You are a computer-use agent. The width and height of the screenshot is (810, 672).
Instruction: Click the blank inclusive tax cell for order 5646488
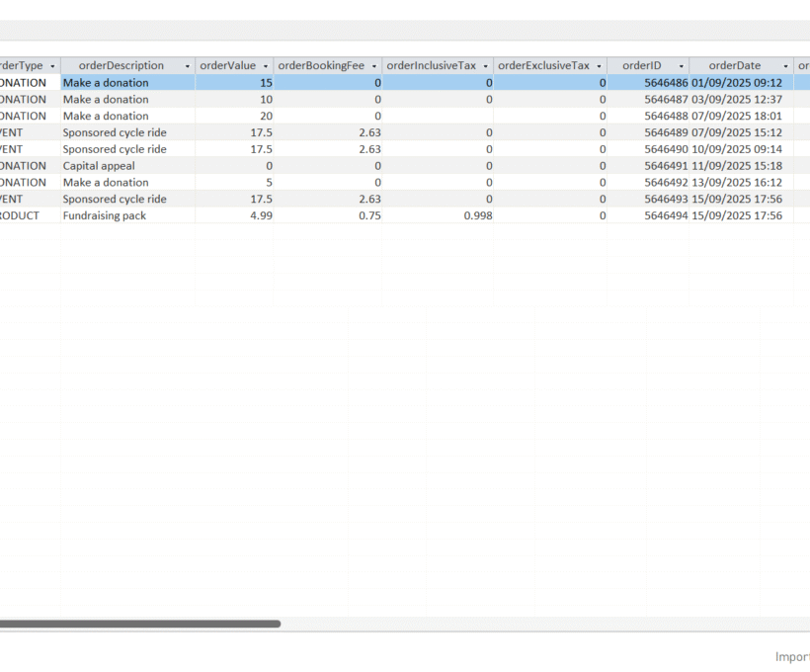click(438, 117)
